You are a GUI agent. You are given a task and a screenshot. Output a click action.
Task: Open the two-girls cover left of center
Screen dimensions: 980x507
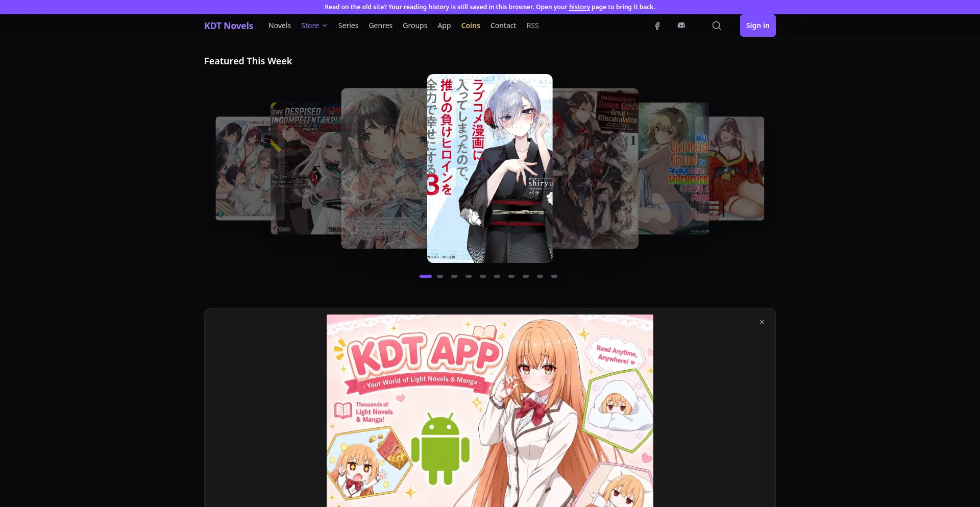click(x=384, y=168)
